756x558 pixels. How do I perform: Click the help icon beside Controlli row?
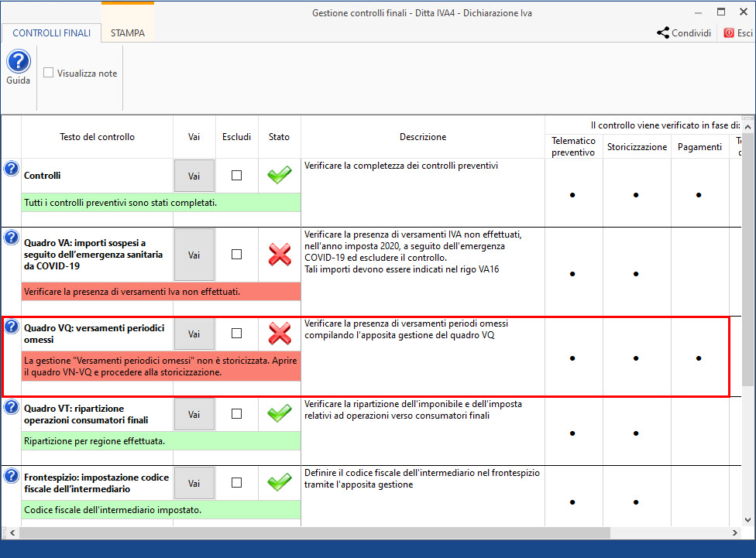point(11,169)
